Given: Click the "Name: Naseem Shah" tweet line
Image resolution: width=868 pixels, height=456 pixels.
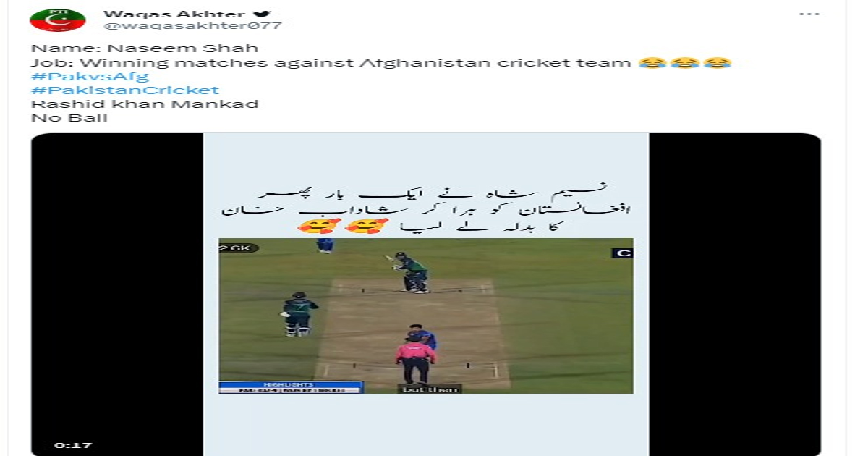Looking at the screenshot, I should point(145,48).
